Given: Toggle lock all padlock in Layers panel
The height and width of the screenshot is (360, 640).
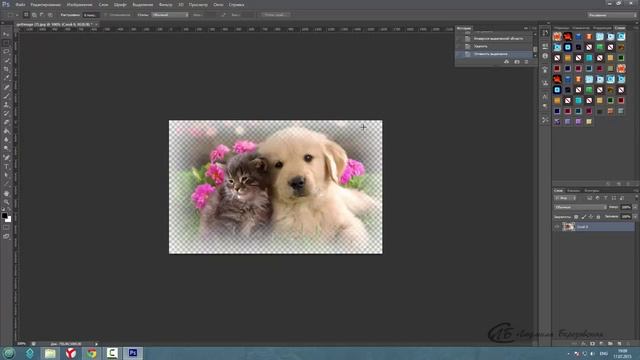Looking at the screenshot, I should point(598,217).
